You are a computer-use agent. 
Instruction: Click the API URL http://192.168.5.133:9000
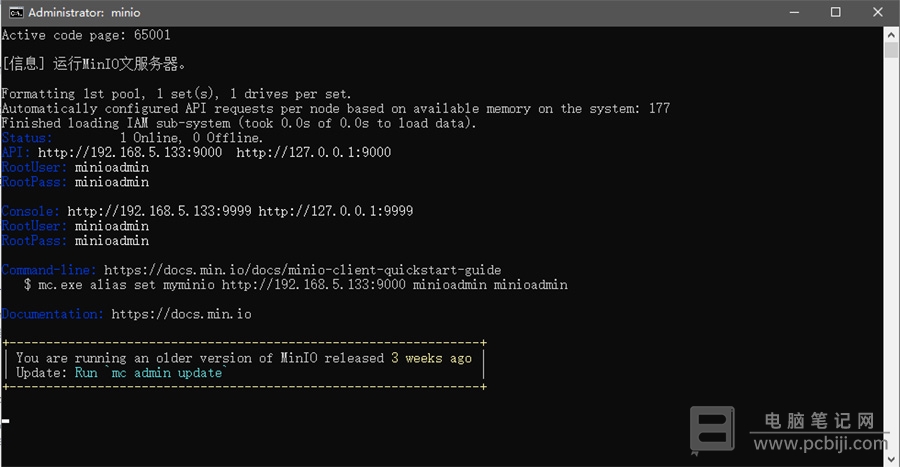pos(130,153)
